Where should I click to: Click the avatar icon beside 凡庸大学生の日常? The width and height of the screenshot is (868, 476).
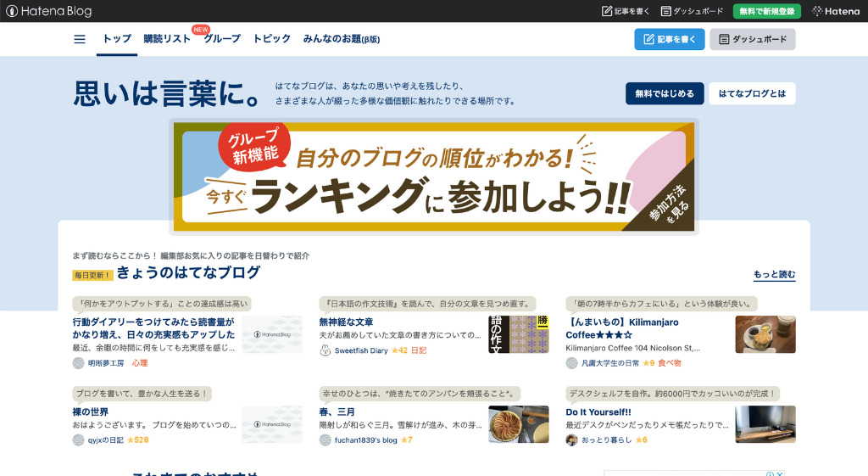572,363
